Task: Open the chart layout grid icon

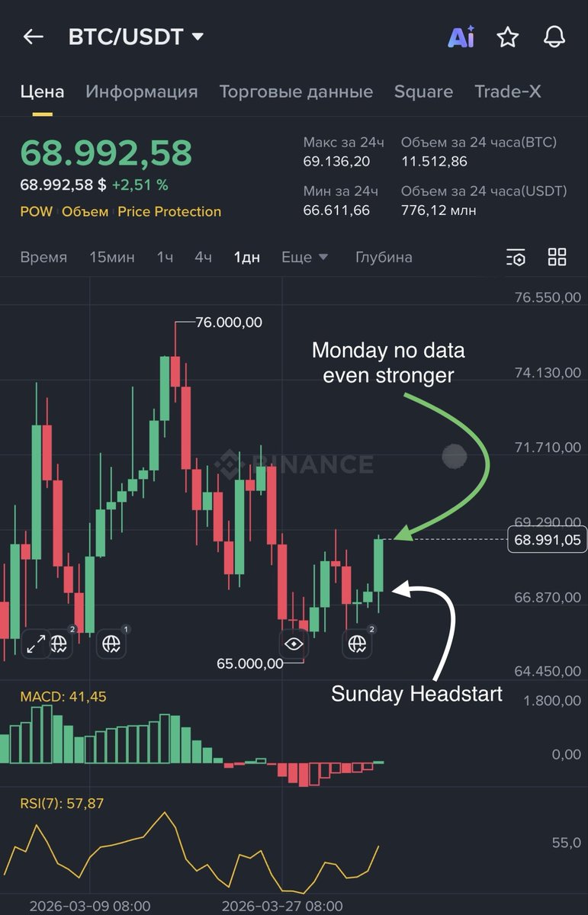Action: pos(557,257)
